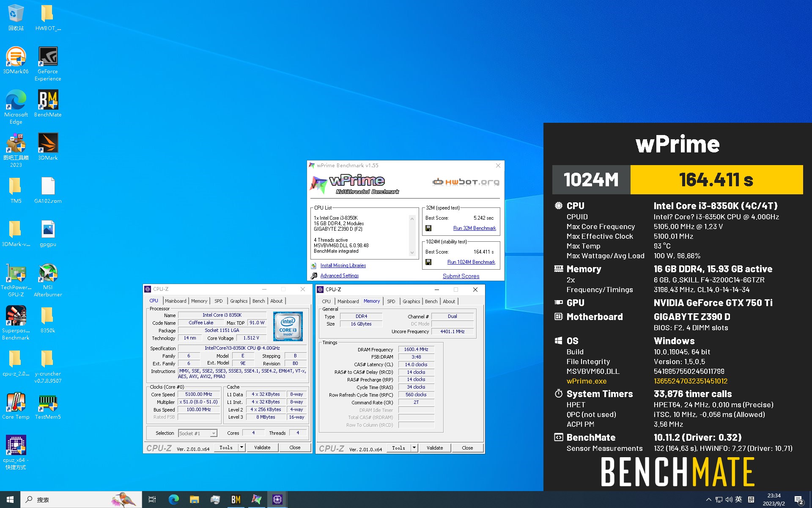Select Bench tab in right CPU-Z

click(431, 301)
